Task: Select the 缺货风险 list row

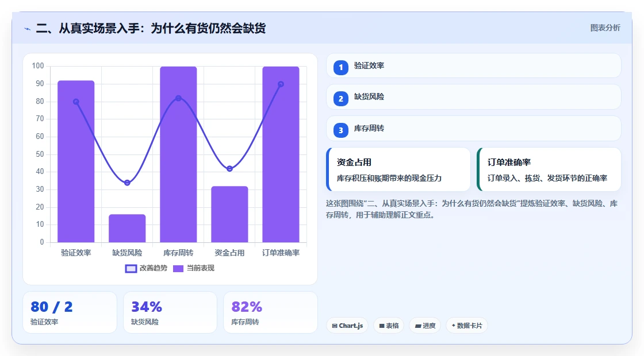Action: [x=474, y=97]
